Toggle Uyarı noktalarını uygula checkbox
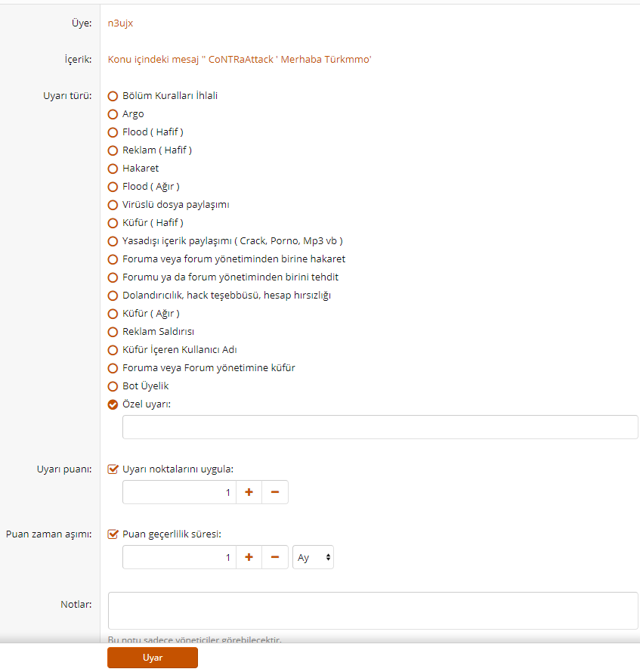Image resolution: width=640 pixels, height=672 pixels. (113, 469)
